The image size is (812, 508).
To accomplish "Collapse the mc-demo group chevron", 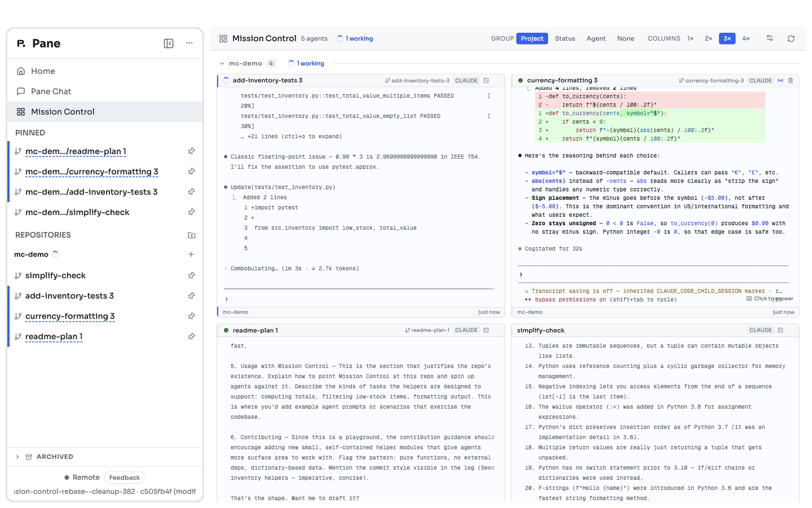I will pos(222,64).
